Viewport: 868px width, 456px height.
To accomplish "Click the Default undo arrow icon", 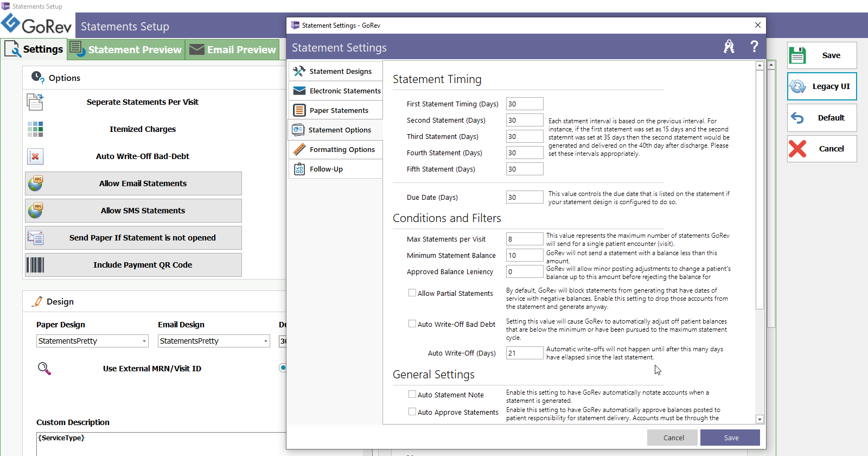I will tap(797, 118).
